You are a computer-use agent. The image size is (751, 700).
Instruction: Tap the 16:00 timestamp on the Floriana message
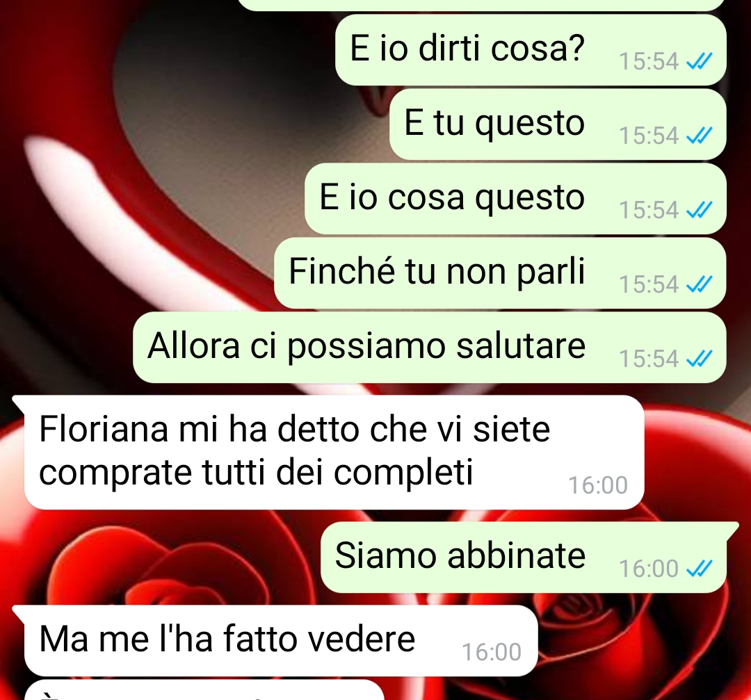pos(598,485)
